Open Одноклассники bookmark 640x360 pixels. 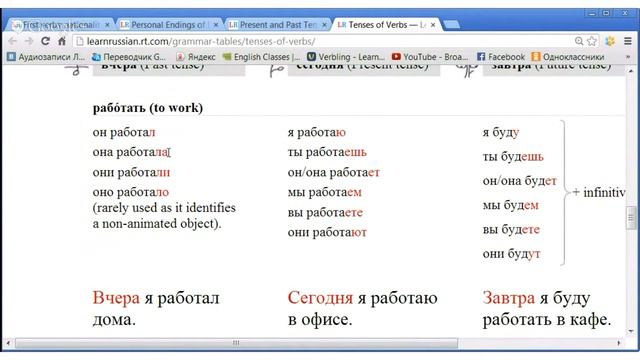568,57
